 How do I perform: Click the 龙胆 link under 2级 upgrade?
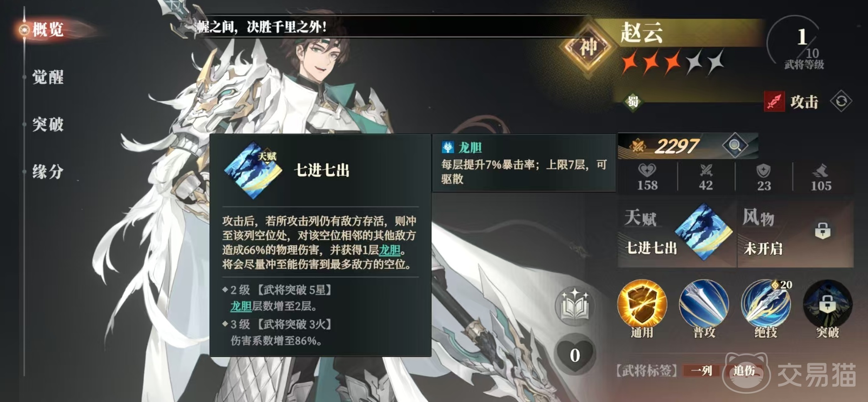241,306
